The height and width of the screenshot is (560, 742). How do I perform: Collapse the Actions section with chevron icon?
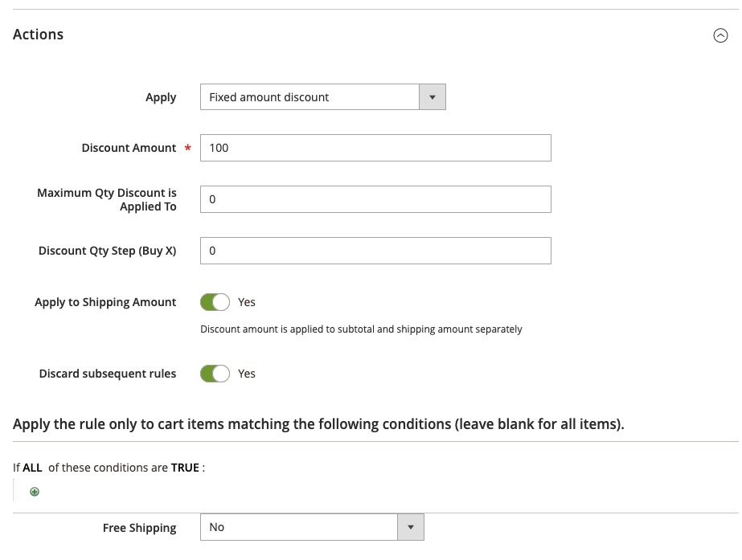(x=720, y=35)
